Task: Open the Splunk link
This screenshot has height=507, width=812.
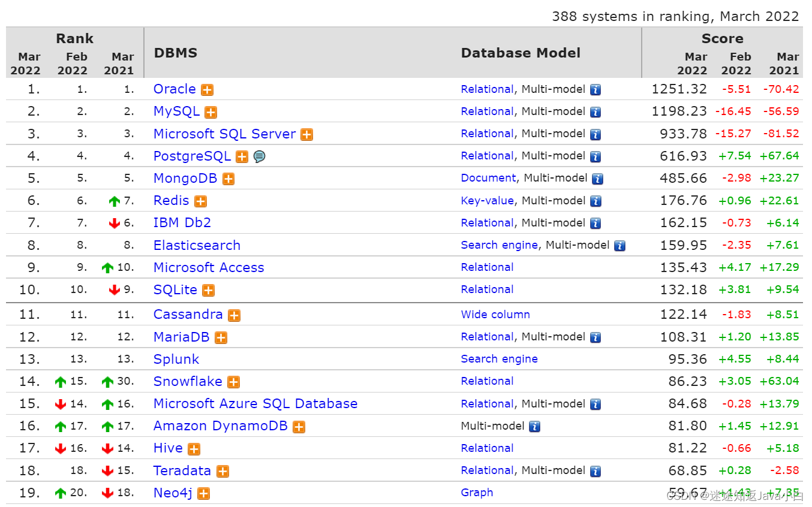Action: click(176, 359)
